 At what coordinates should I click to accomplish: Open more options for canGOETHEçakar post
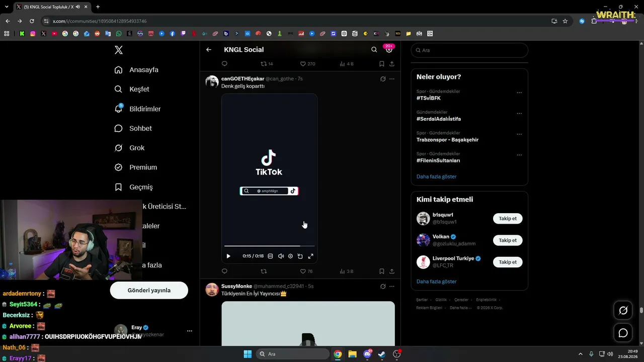coord(392,79)
